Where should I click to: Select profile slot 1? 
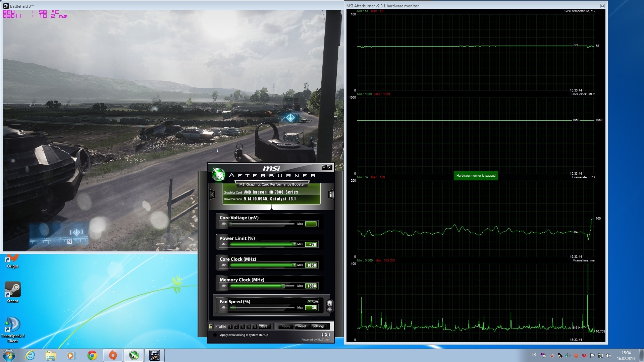pos(230,326)
